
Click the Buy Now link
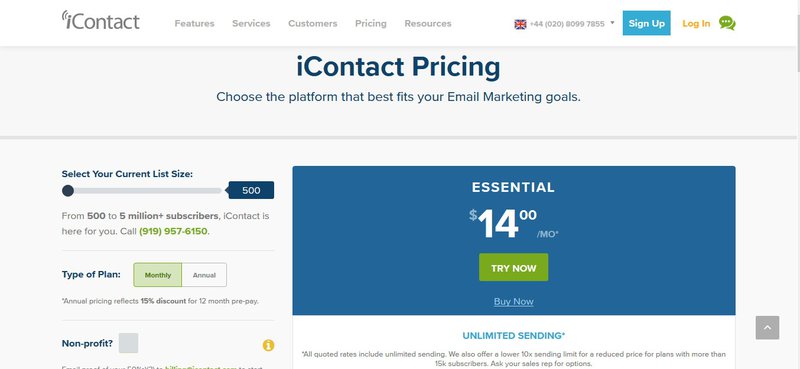click(514, 302)
